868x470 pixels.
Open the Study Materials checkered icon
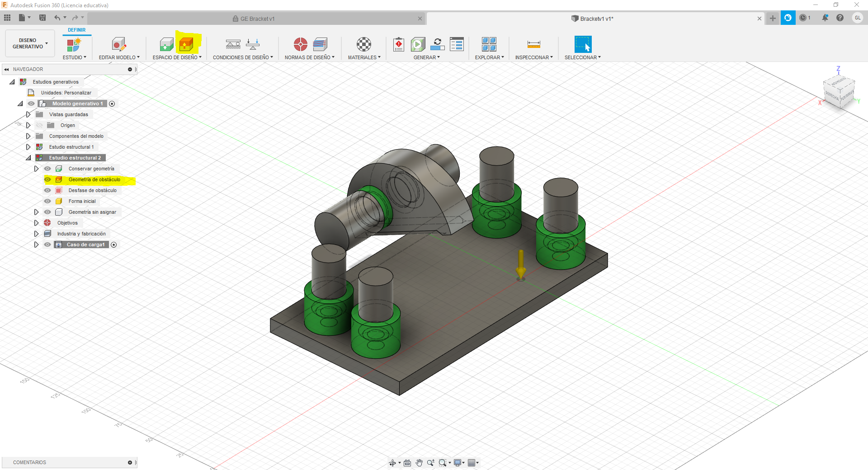pyautogui.click(x=364, y=44)
